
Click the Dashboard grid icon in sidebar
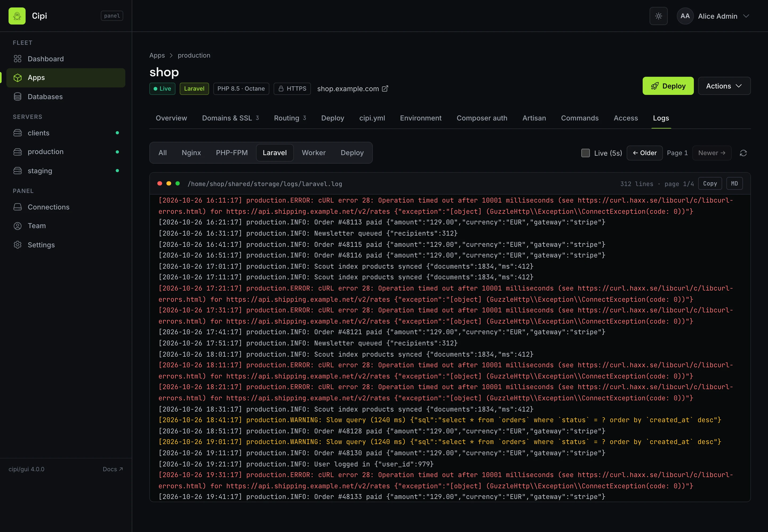(x=18, y=59)
